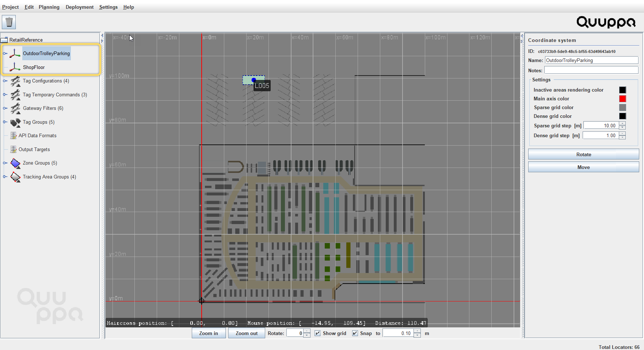The image size is (644, 350).
Task: Change the Inactive areas rendering color swatch
Action: (622, 90)
